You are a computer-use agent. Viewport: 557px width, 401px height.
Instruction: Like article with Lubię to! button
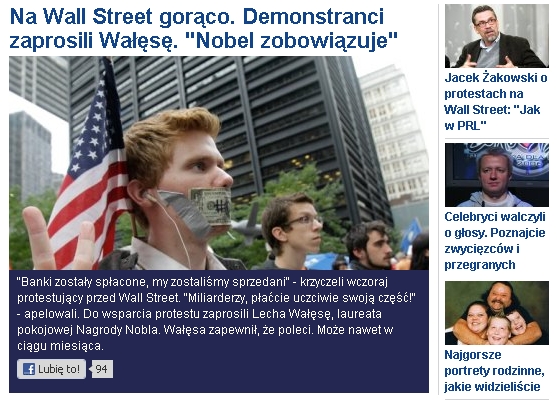click(52, 369)
